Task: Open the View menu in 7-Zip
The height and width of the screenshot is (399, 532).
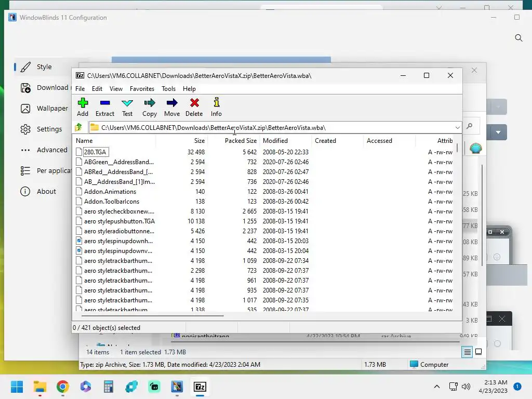Action: [116, 88]
